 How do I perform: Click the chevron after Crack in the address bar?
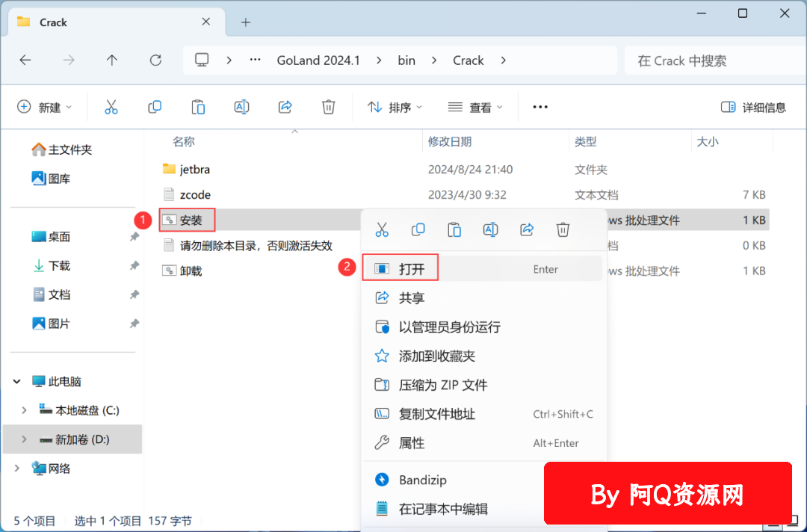(504, 61)
